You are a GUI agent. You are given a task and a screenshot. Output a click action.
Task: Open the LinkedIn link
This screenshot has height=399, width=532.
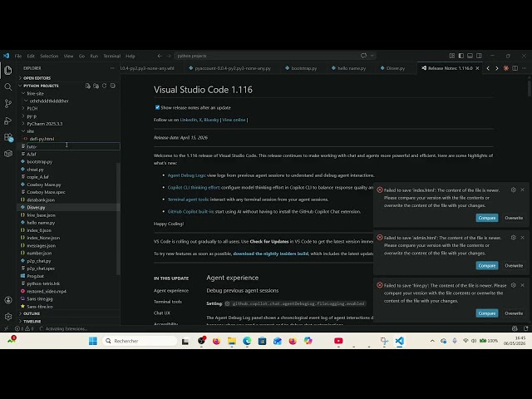coord(189,120)
